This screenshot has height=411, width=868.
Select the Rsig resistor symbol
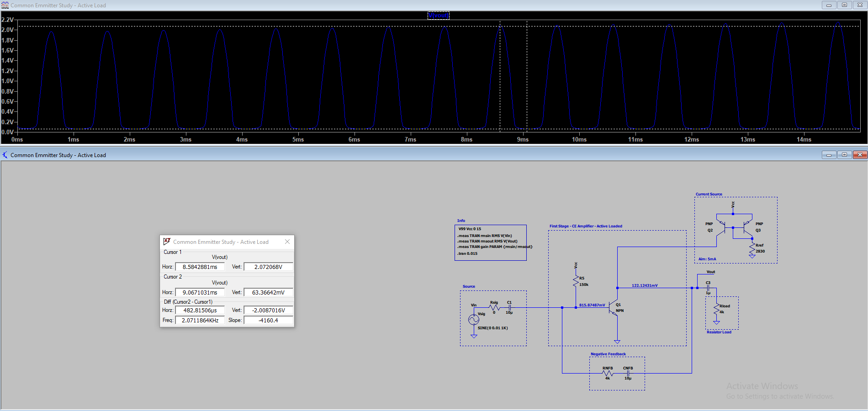click(x=494, y=307)
